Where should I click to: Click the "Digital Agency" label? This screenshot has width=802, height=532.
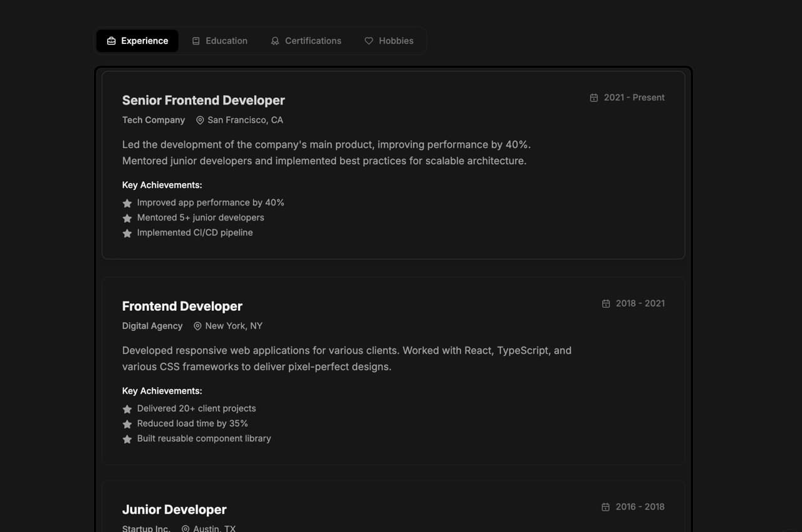(x=152, y=326)
